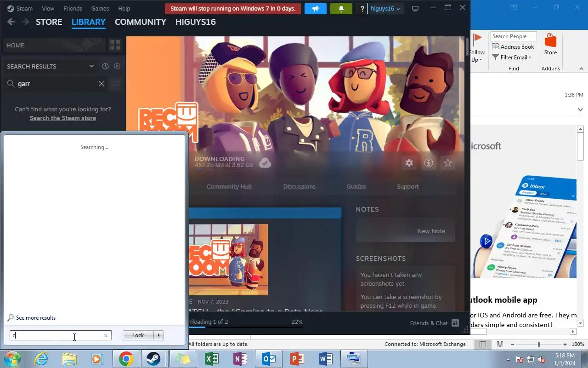Screen dimensions: 588x368
Task: Show hidden system tray icons
Action: pyautogui.click(x=508, y=359)
